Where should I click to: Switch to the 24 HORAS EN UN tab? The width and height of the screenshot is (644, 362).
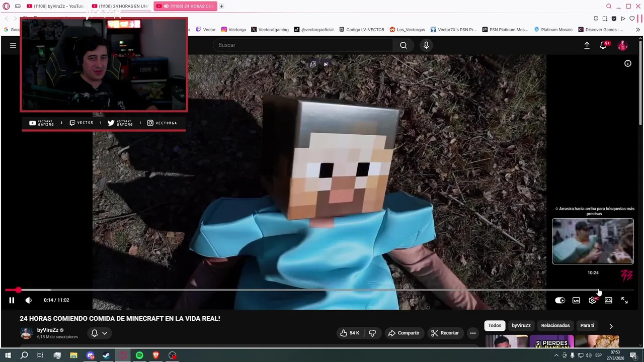[120, 6]
